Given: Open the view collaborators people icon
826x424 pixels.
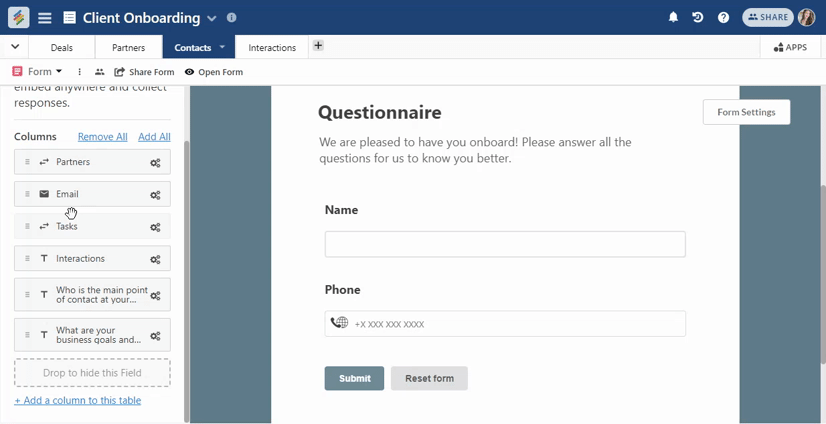Looking at the screenshot, I should (100, 72).
